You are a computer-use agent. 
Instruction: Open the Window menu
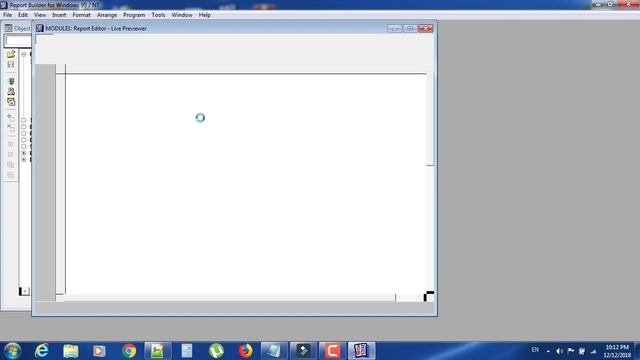[x=182, y=15]
